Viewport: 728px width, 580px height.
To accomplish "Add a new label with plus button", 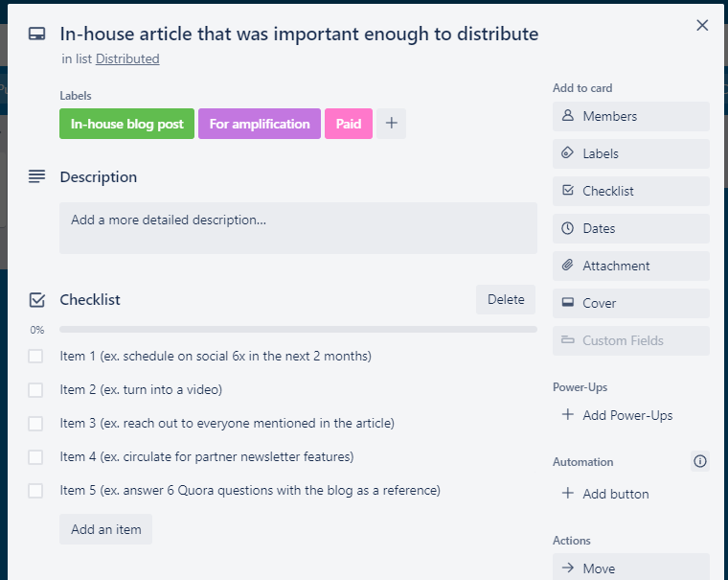I will coord(392,124).
